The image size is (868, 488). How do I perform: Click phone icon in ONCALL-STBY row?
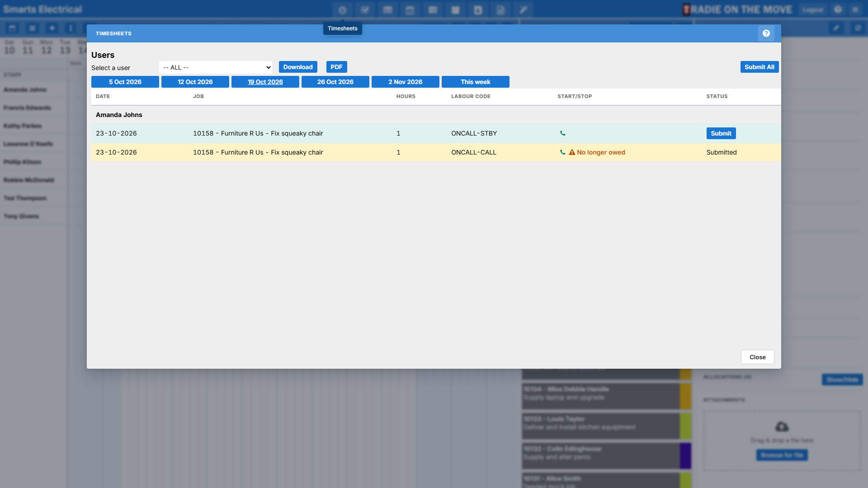coord(563,133)
